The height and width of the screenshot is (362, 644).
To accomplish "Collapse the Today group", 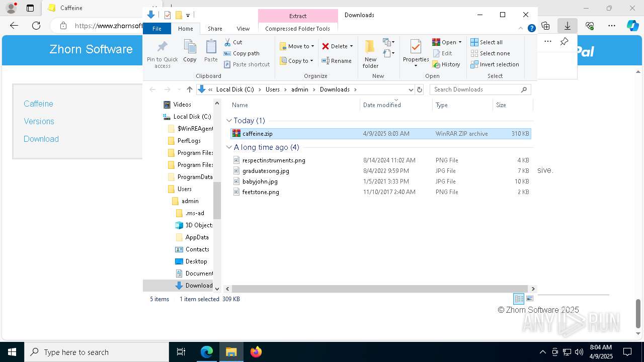I will coord(229,121).
